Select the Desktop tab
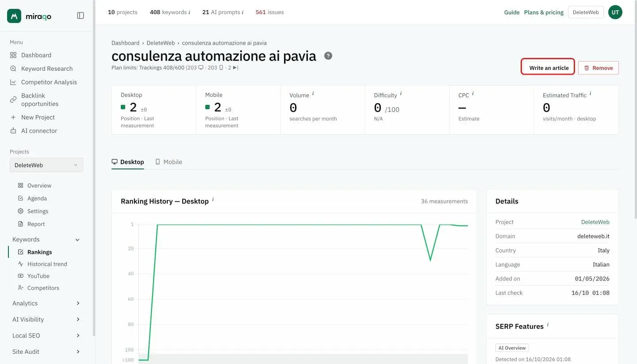 [x=128, y=162]
